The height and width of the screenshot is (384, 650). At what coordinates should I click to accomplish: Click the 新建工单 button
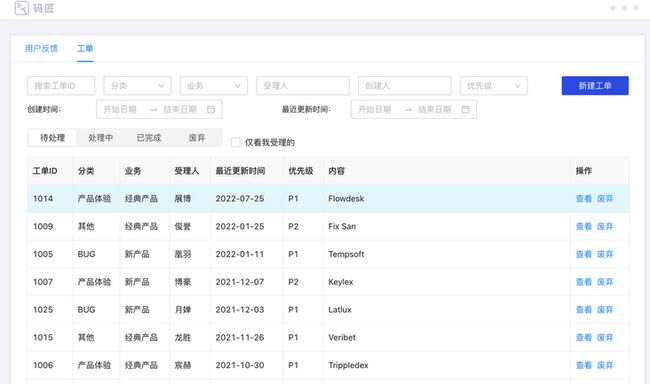pos(595,86)
